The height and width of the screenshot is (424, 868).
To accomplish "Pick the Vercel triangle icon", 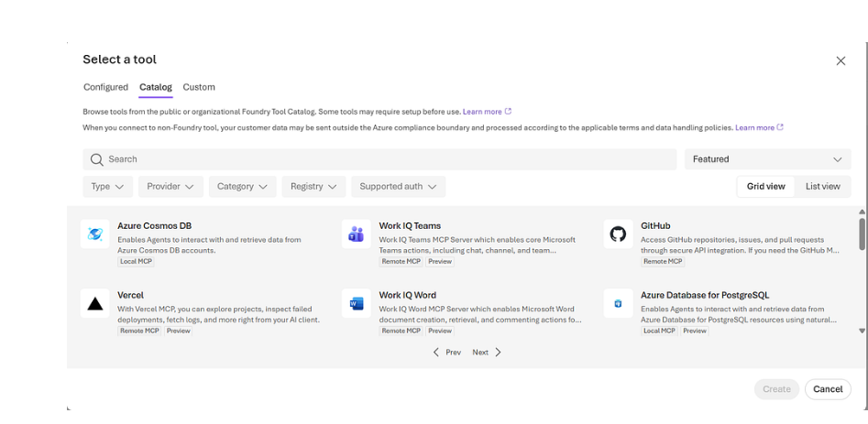I will [x=94, y=303].
